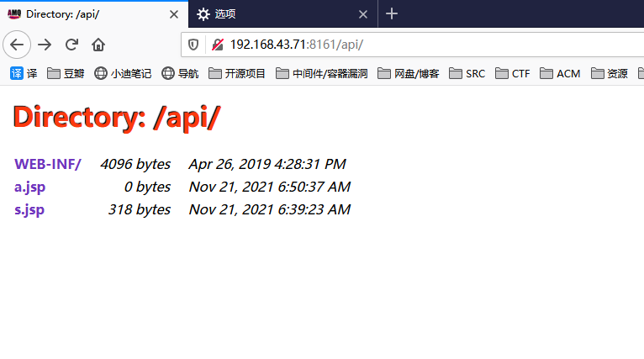
Task: Expand the ACM bookmark folder
Action: [x=560, y=73]
